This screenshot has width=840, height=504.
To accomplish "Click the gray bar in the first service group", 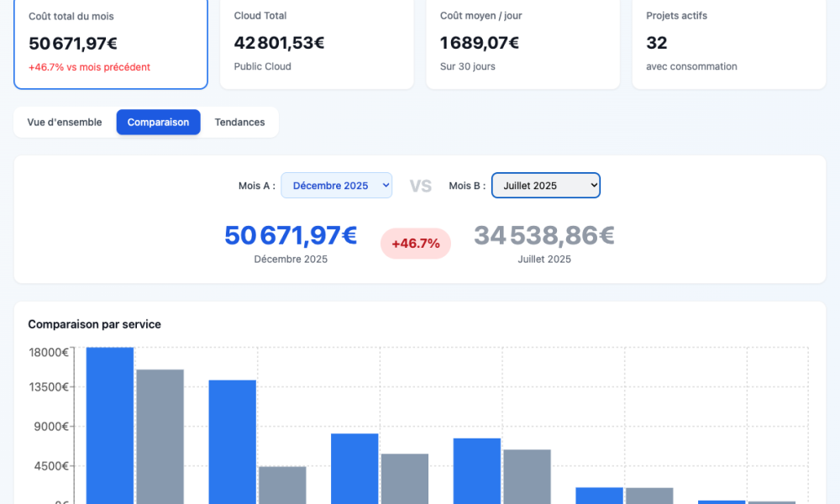I will [160, 435].
